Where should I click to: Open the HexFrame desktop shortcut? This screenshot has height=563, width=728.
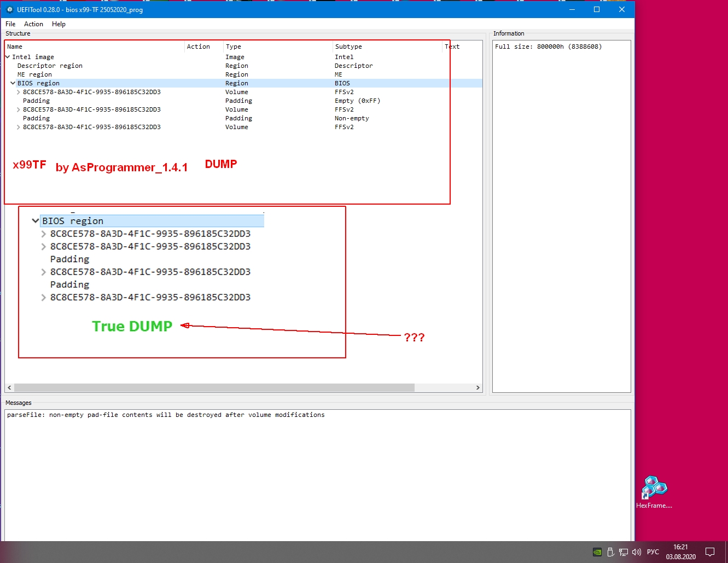(654, 492)
